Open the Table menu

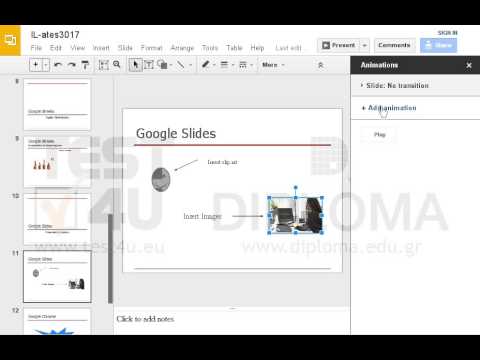[234, 48]
